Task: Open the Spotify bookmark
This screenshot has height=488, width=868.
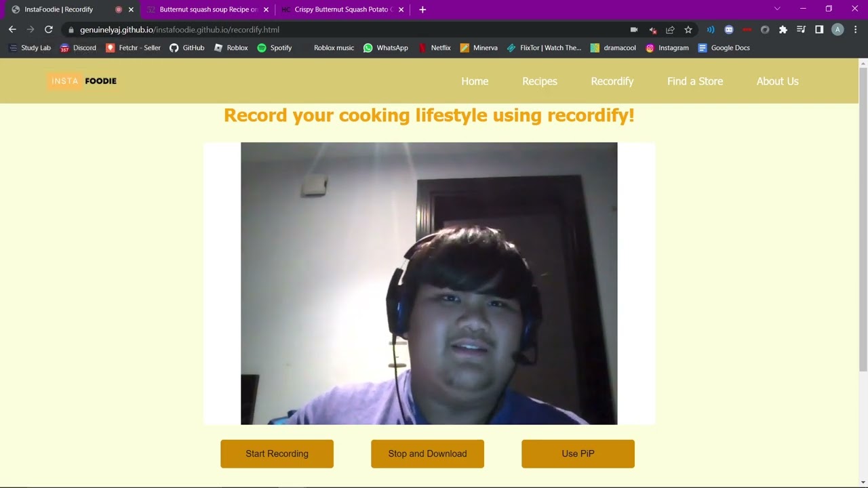Action: pyautogui.click(x=275, y=48)
